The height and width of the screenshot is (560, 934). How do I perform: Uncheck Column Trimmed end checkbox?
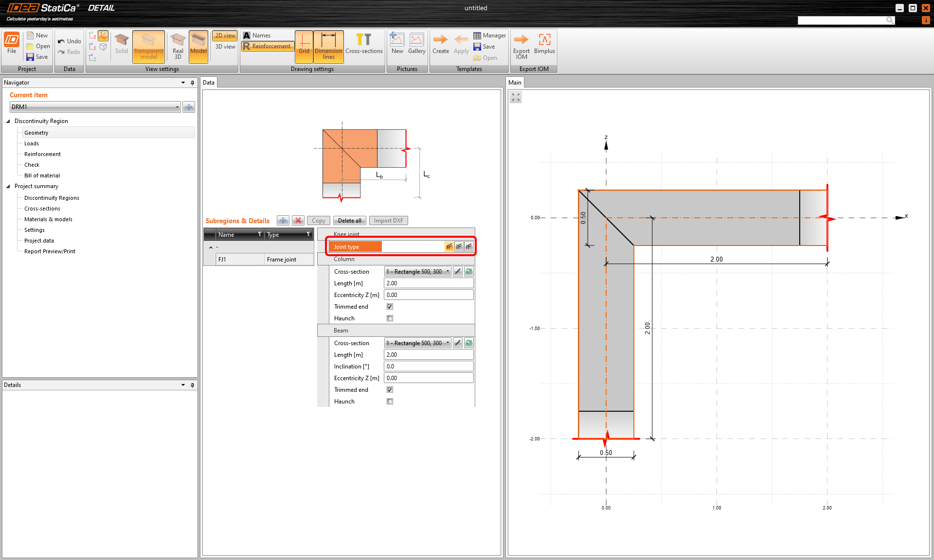[390, 307]
